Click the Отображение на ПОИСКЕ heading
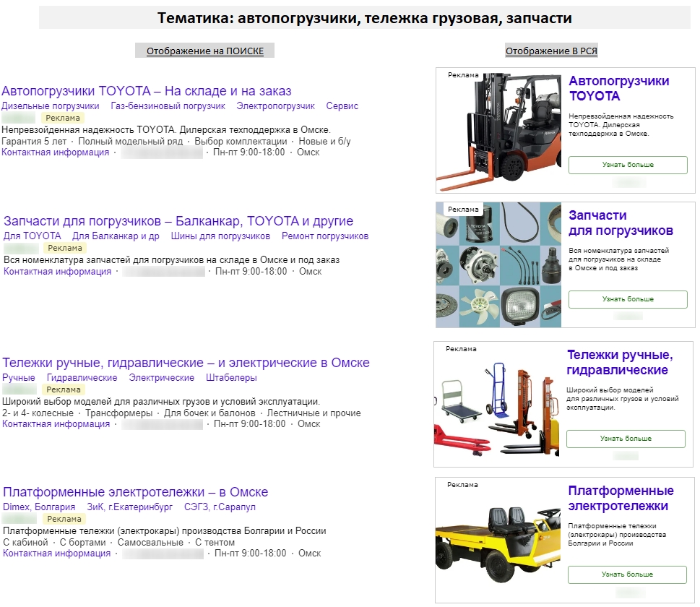 [205, 51]
